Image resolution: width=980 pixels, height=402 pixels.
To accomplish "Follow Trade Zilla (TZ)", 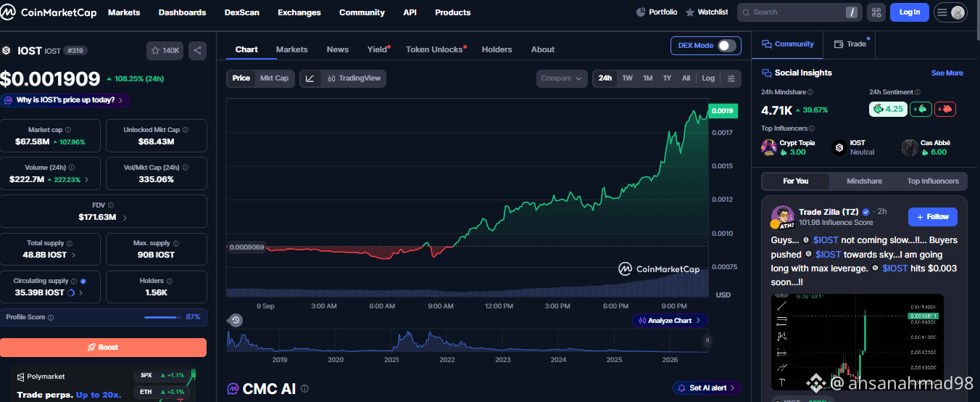I will (x=932, y=216).
